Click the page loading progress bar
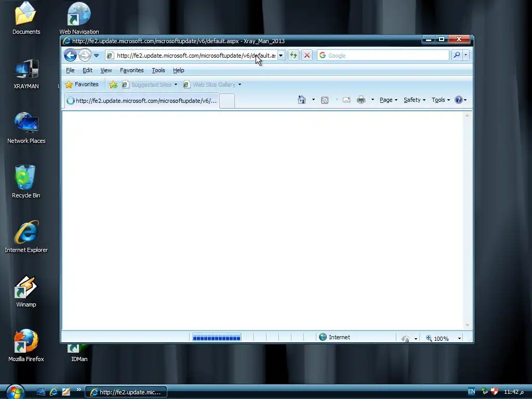This screenshot has height=399, width=532. coord(217,337)
